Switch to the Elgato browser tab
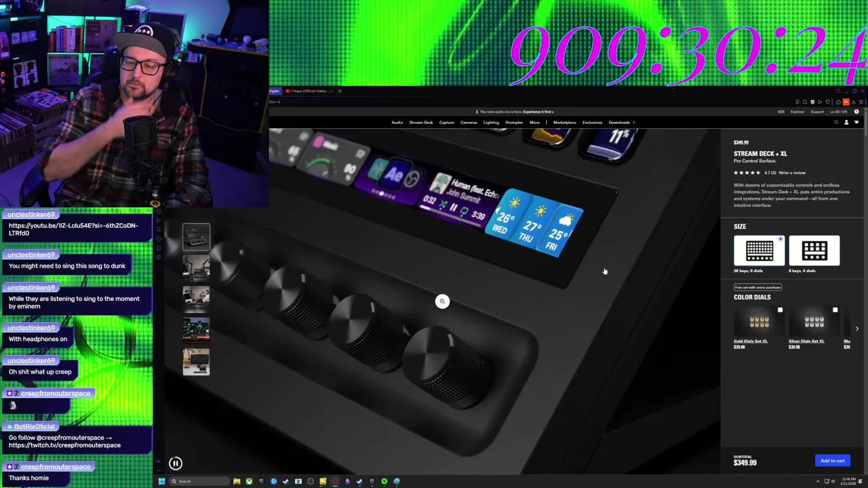The width and height of the screenshot is (868, 488). click(x=275, y=91)
